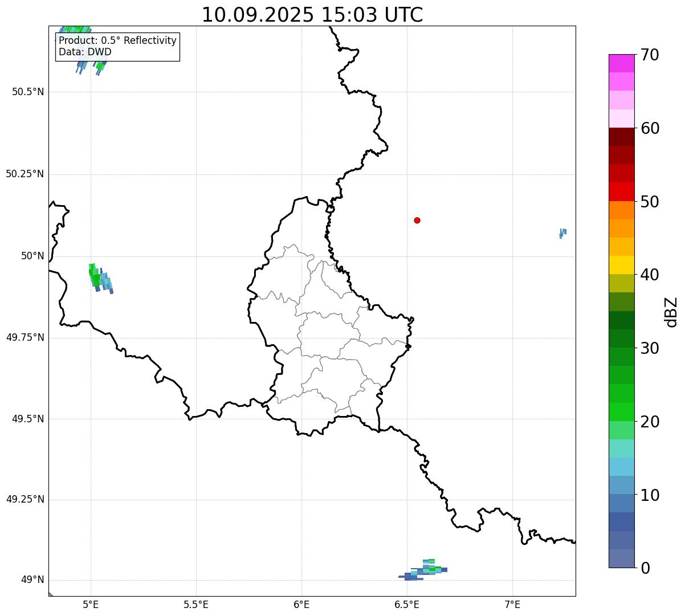This screenshot has width=685, height=616.
Task: Click the 7°E longitude label
Action: [512, 604]
